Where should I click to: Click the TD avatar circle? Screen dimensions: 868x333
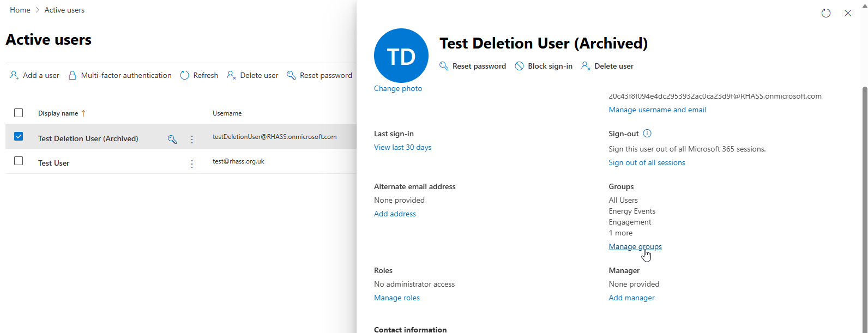coord(401,56)
